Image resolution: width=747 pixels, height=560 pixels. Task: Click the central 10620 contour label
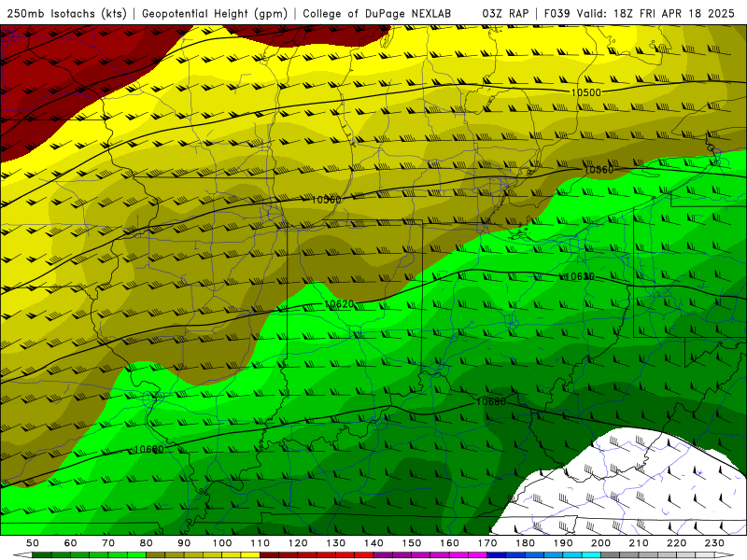pyautogui.click(x=339, y=304)
